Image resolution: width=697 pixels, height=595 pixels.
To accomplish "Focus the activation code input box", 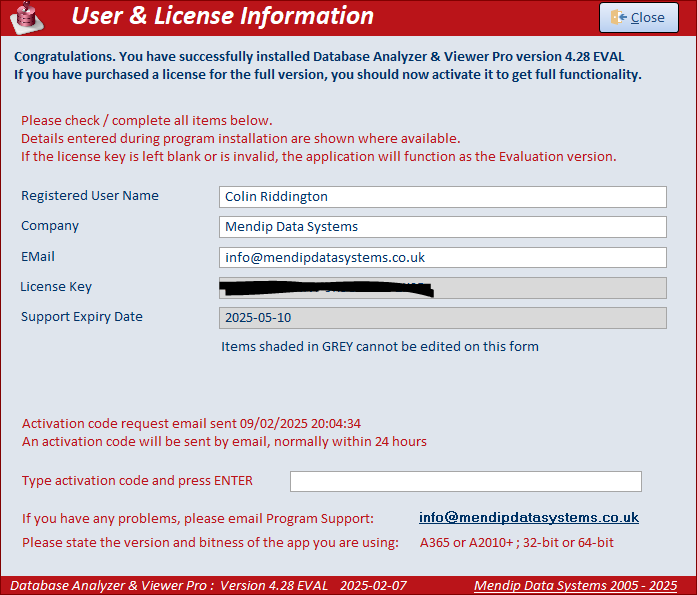I will pos(466,481).
